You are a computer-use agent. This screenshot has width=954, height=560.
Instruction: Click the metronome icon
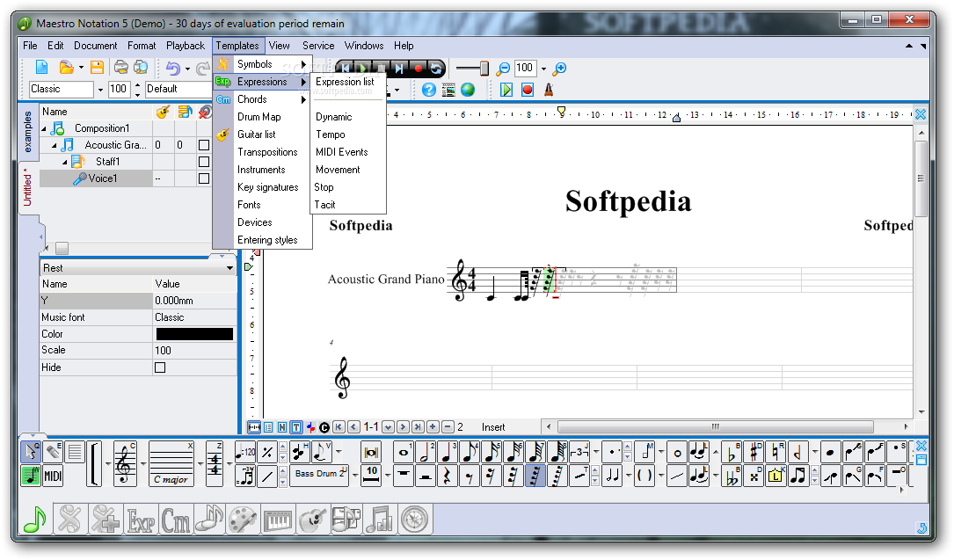click(548, 90)
